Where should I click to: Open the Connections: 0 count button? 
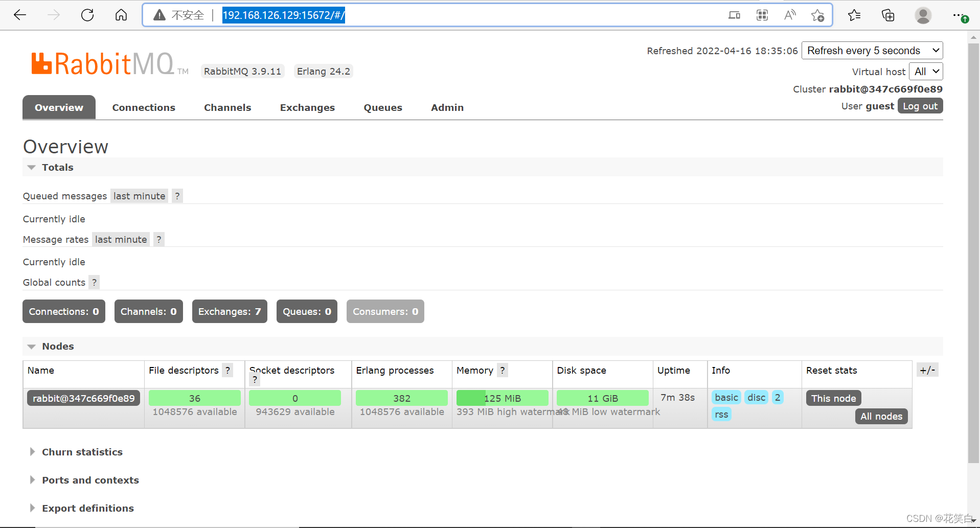(x=64, y=311)
